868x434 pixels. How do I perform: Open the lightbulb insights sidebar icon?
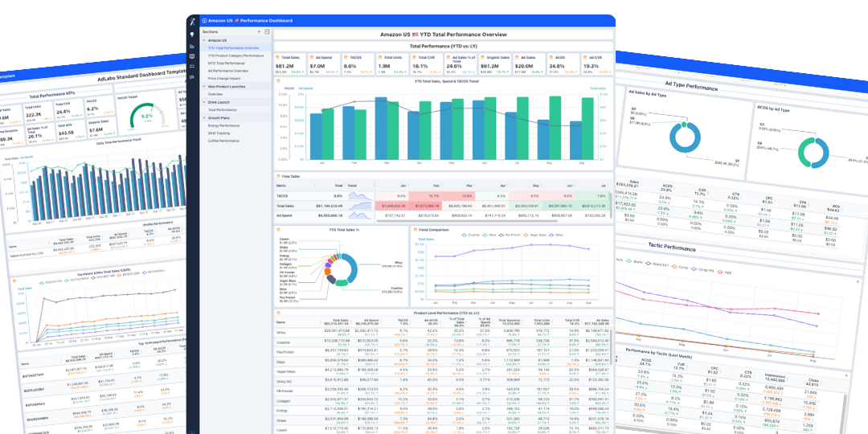click(192, 35)
